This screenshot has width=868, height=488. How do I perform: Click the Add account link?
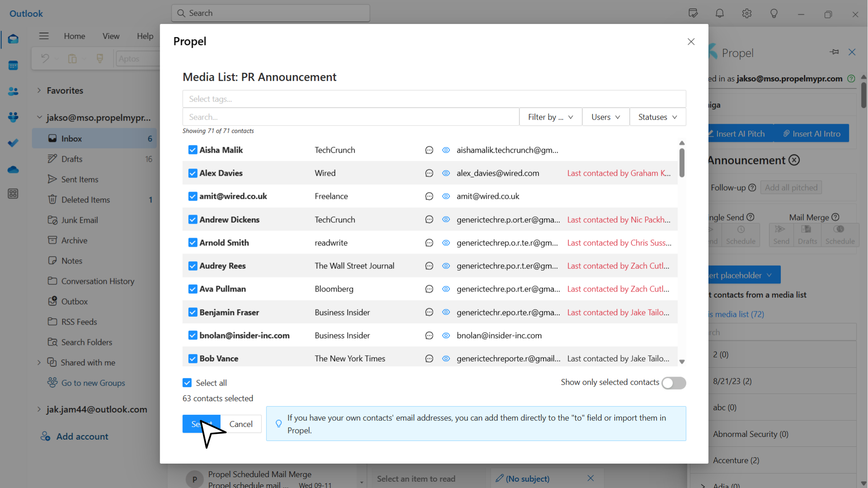point(82,436)
